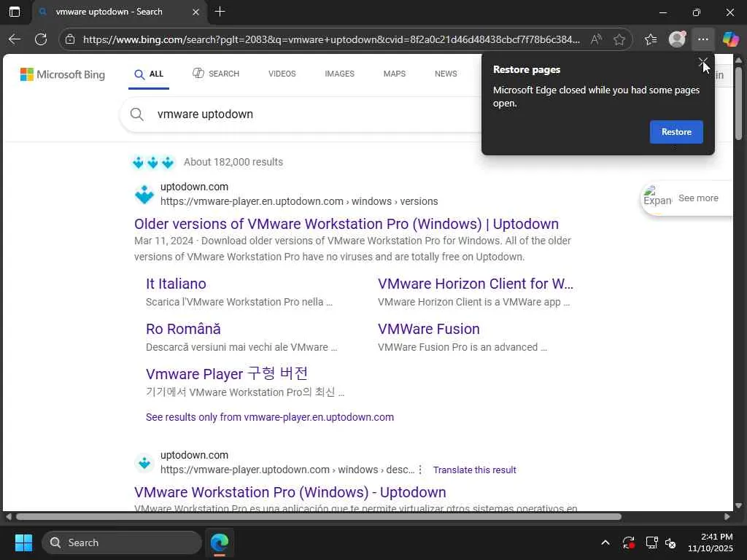Screen dimensions: 747x560
Task: Open VMware Workstation Pro (Windows) - Uptodown link
Action: point(290,492)
